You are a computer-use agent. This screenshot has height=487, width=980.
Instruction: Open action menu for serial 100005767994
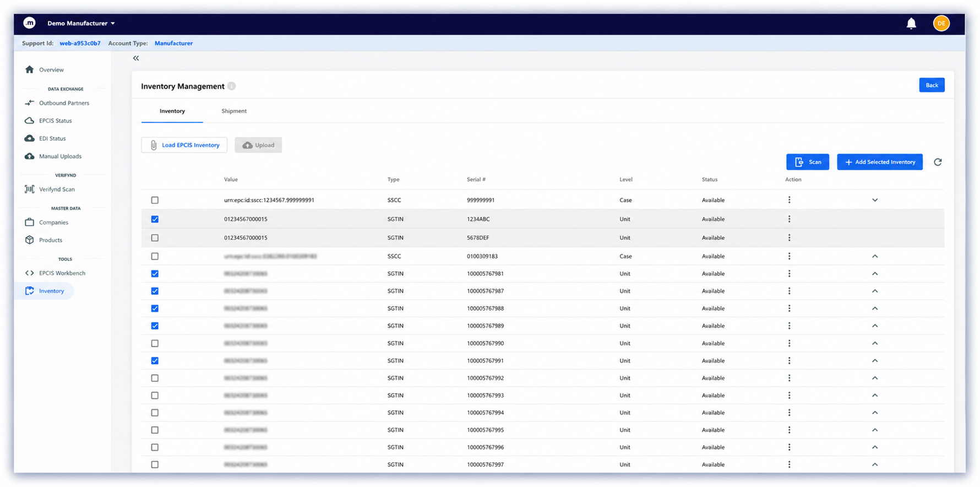tap(789, 413)
